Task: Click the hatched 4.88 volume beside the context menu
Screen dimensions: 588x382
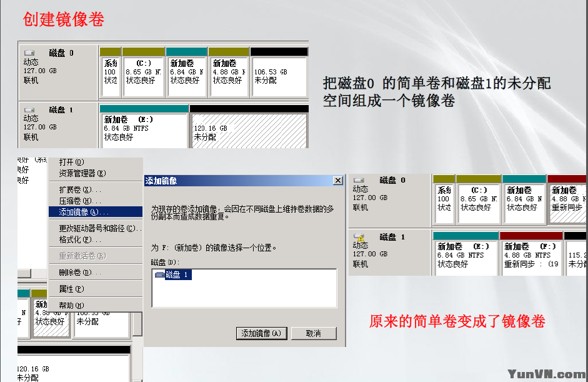Action: click(51, 318)
